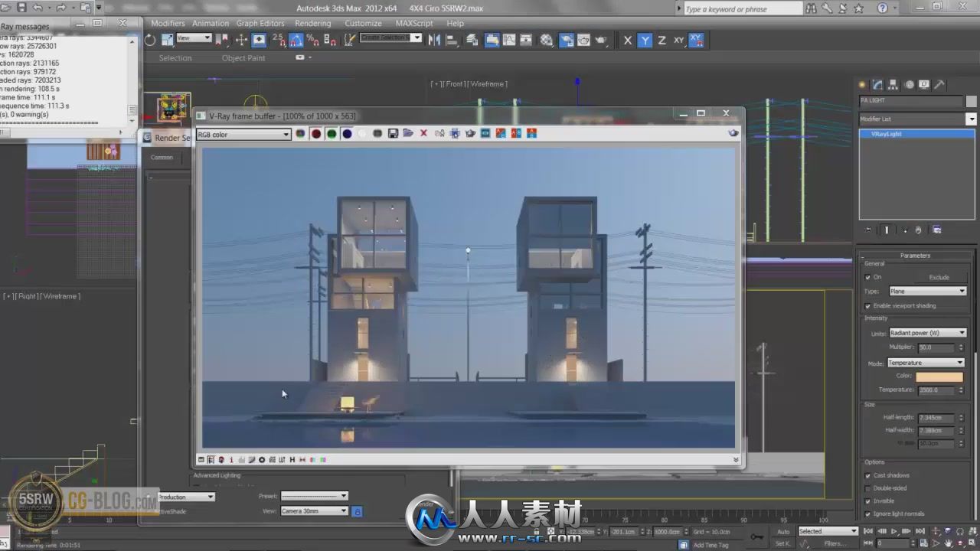Open the RGB color channel dropdown

click(243, 135)
